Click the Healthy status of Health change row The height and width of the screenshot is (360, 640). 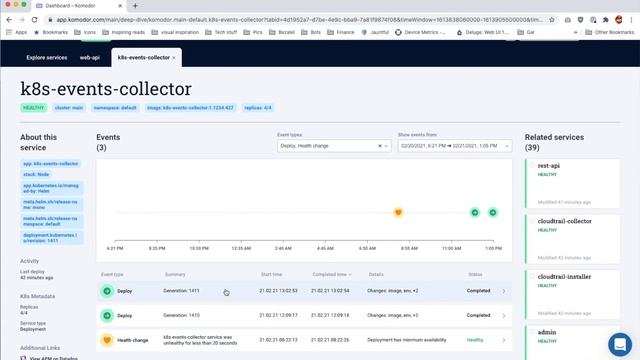[x=475, y=340]
